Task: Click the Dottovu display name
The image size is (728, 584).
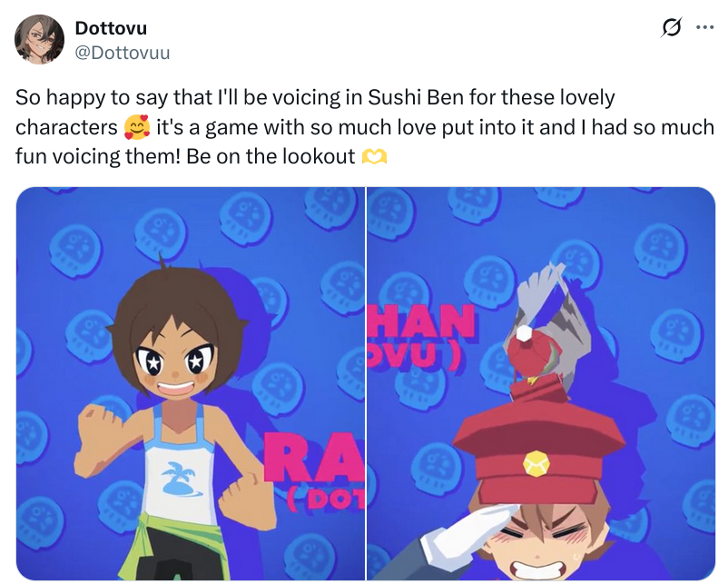Action: tap(111, 28)
